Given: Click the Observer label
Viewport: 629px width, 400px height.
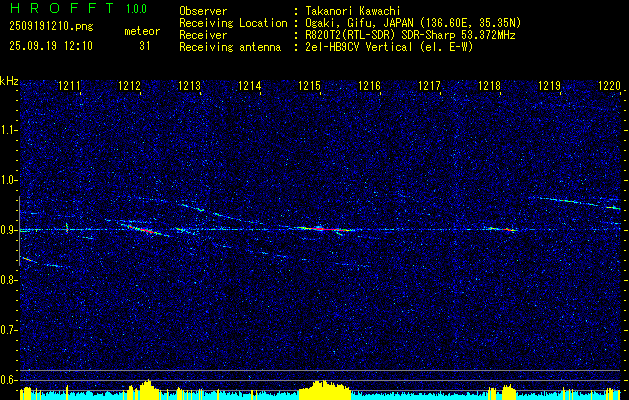Looking at the screenshot, I should pyautogui.click(x=203, y=11).
